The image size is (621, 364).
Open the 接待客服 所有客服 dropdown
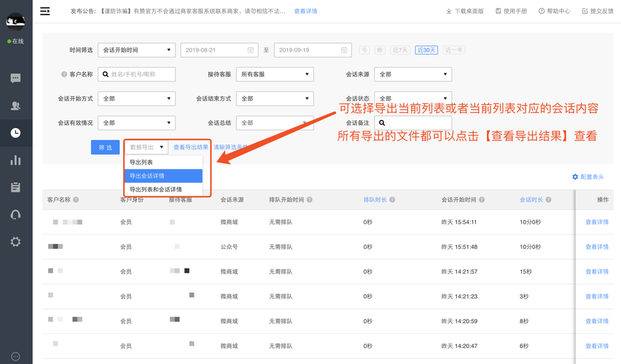point(275,74)
